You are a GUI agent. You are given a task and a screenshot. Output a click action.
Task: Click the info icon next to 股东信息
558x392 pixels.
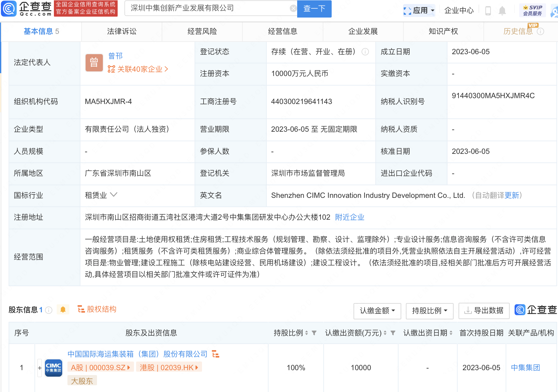click(x=49, y=310)
